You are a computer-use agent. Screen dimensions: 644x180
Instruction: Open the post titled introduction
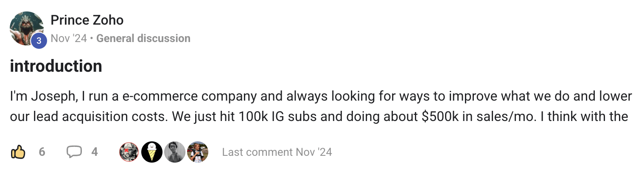[x=56, y=66]
